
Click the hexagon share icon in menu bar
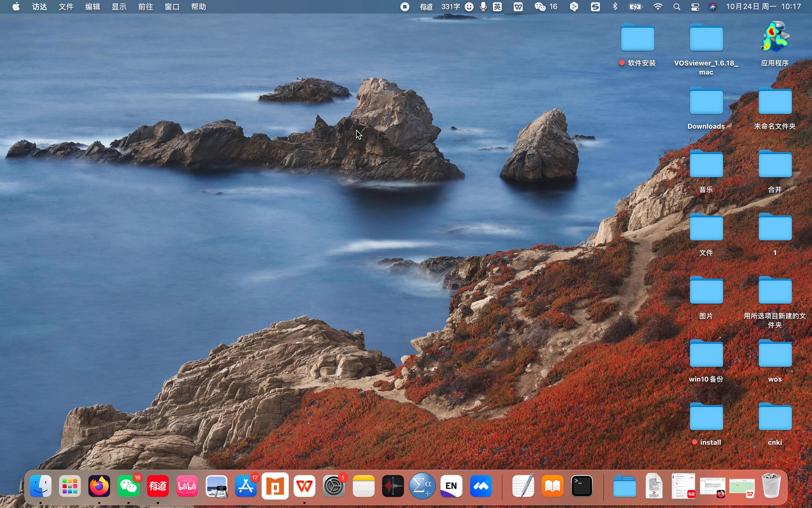point(574,7)
